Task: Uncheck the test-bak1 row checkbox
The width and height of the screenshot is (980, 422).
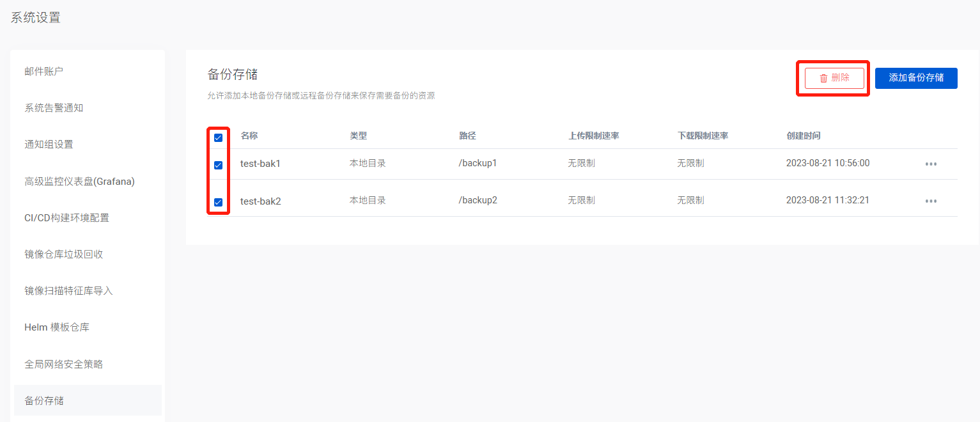Action: [x=218, y=165]
